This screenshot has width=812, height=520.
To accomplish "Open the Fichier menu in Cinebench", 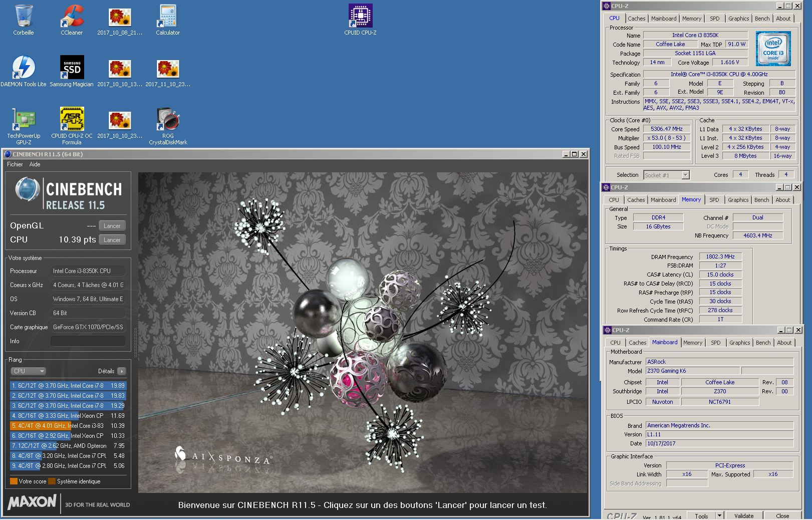I will 15,164.
